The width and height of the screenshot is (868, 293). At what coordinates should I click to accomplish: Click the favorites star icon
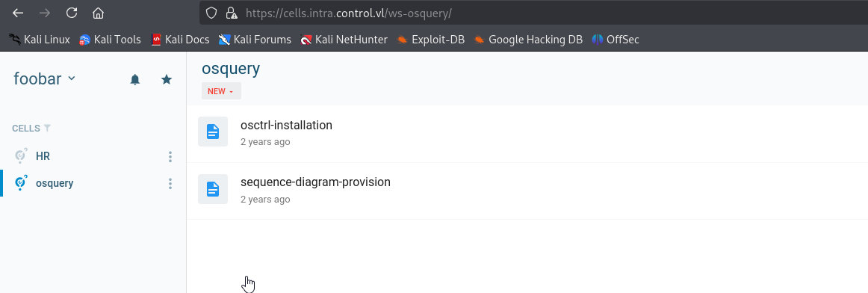tap(166, 80)
